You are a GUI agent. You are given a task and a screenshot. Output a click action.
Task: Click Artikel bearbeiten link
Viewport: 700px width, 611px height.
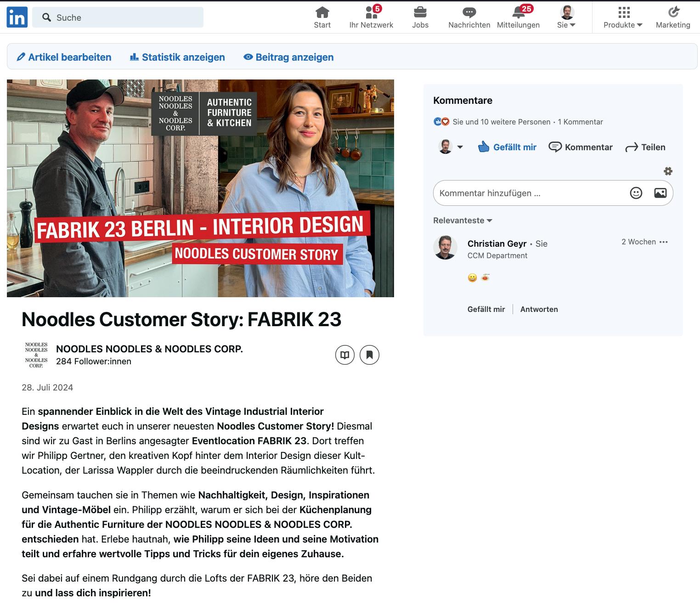(64, 57)
